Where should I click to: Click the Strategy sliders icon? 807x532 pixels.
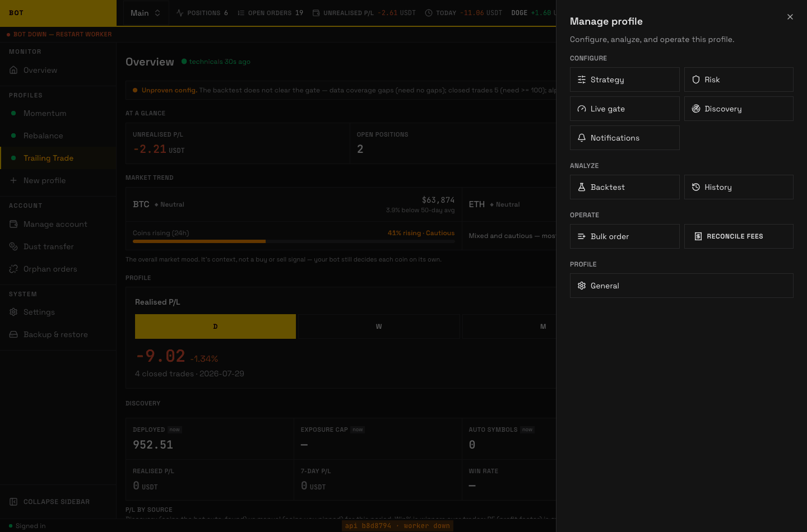(x=582, y=80)
